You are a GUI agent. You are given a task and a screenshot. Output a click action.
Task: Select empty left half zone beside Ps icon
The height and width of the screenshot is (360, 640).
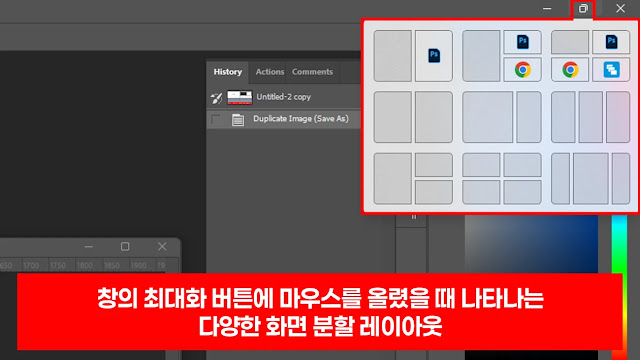[393, 56]
